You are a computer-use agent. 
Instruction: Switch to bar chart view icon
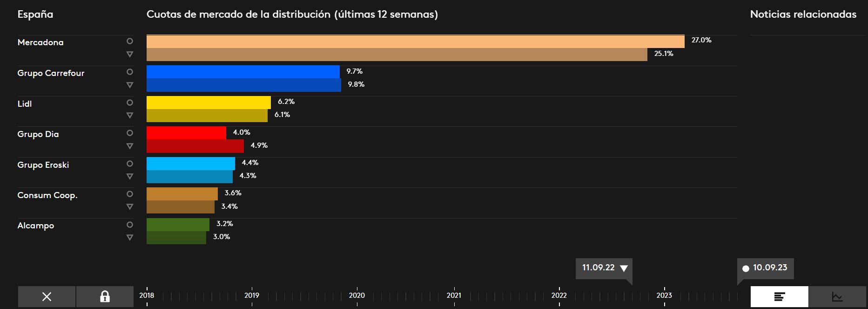coord(779,296)
